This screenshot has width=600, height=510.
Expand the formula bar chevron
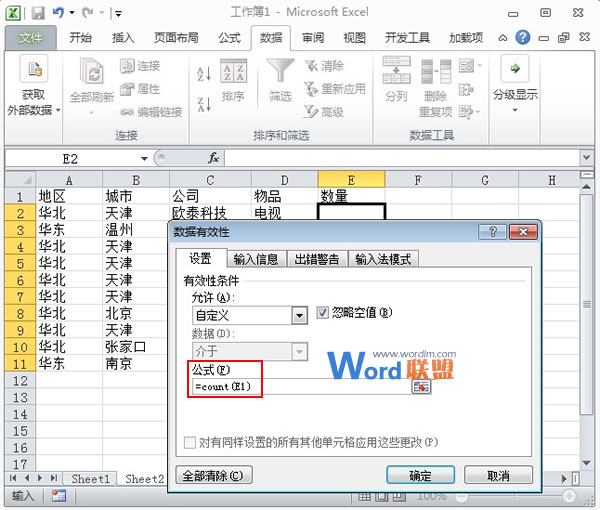click(x=586, y=157)
